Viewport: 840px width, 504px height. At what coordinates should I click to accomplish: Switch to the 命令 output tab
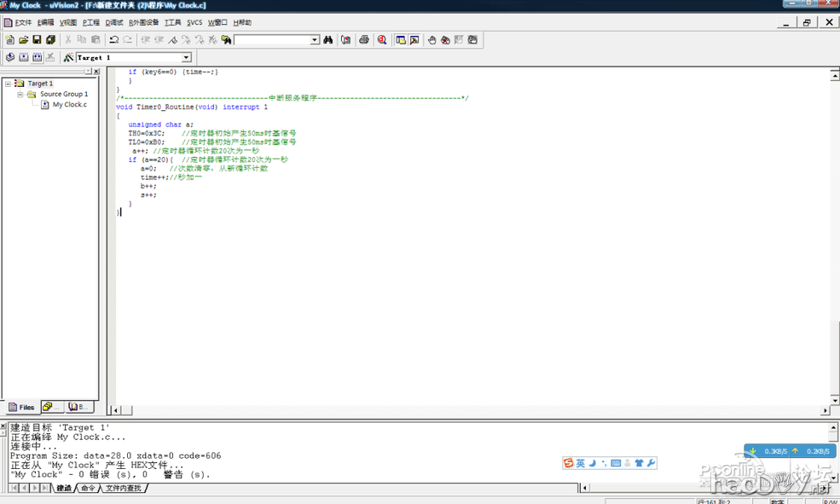click(x=88, y=489)
